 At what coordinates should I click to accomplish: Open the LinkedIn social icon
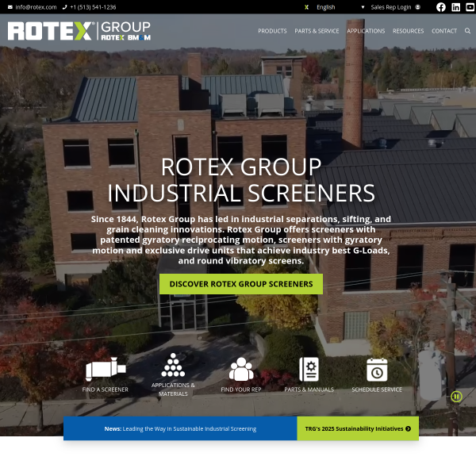click(455, 7)
